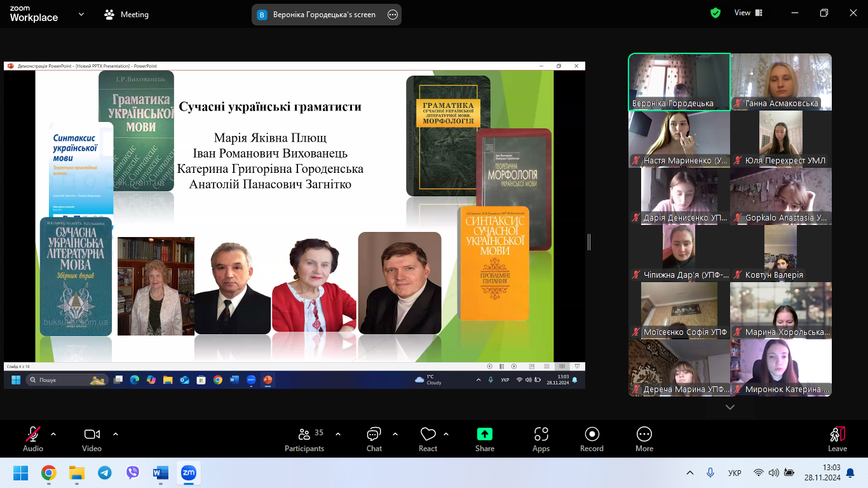Open Viber from the bottom taskbar
This screenshot has height=488, width=868.
tap(133, 473)
